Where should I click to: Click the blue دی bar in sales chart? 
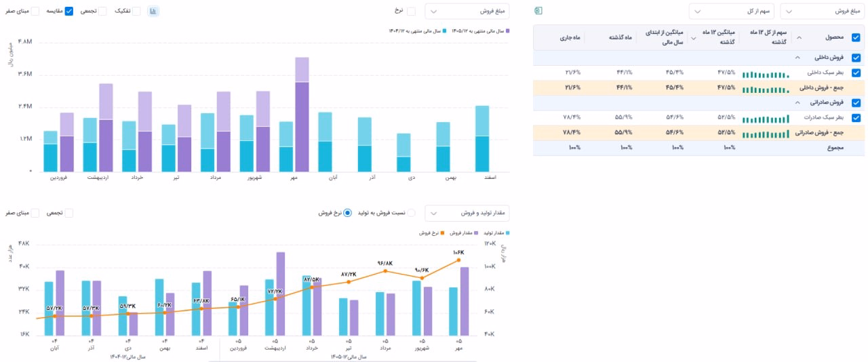coord(403,152)
